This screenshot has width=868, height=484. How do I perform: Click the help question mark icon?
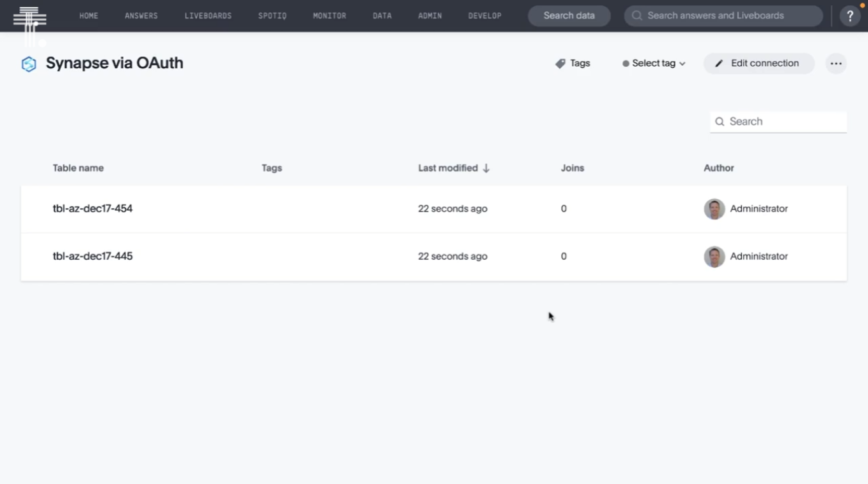tap(849, 16)
